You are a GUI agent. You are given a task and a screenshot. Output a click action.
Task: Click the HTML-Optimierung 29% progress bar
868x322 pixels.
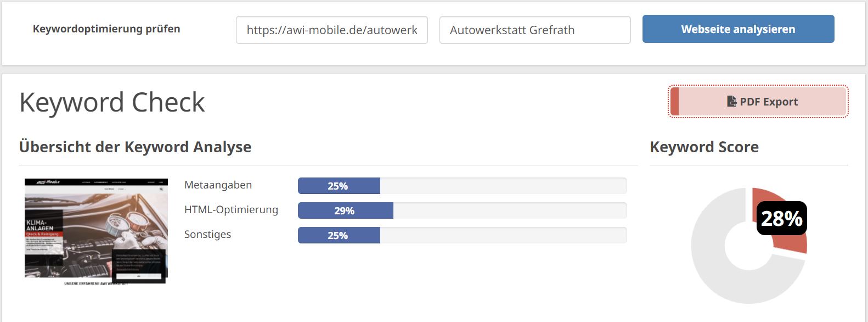pyautogui.click(x=462, y=210)
